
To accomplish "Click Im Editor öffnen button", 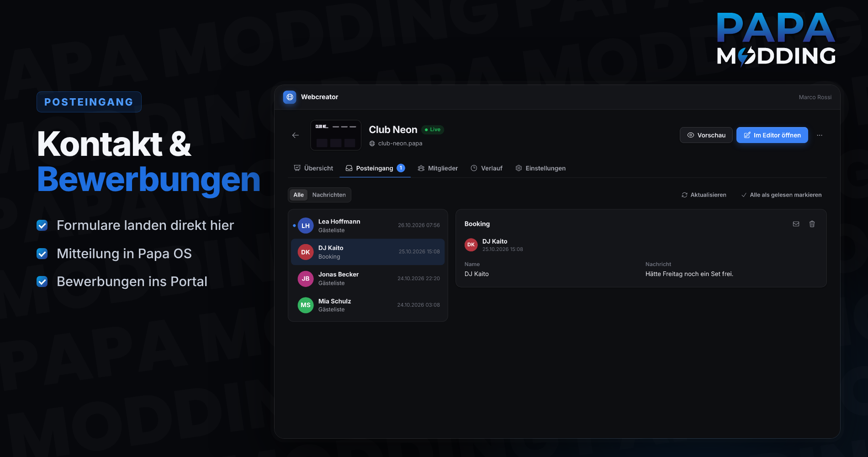I will point(772,135).
